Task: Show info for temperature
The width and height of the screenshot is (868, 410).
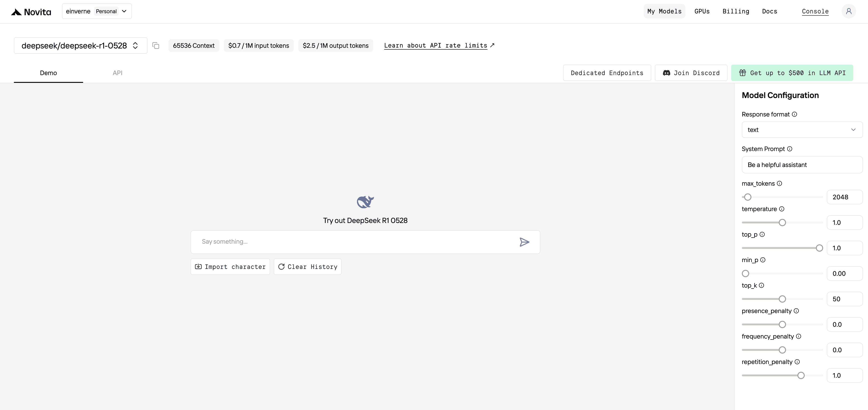Action: pyautogui.click(x=782, y=209)
